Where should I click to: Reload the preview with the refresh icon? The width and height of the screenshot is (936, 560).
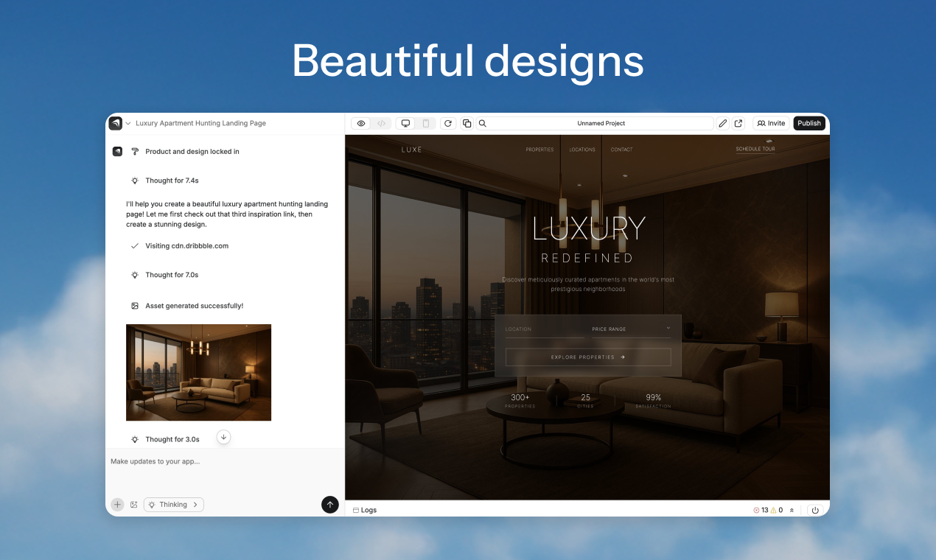[x=447, y=123]
